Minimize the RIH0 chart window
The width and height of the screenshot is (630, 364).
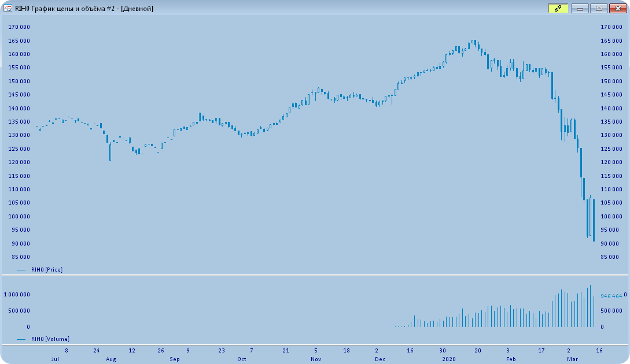point(580,8)
